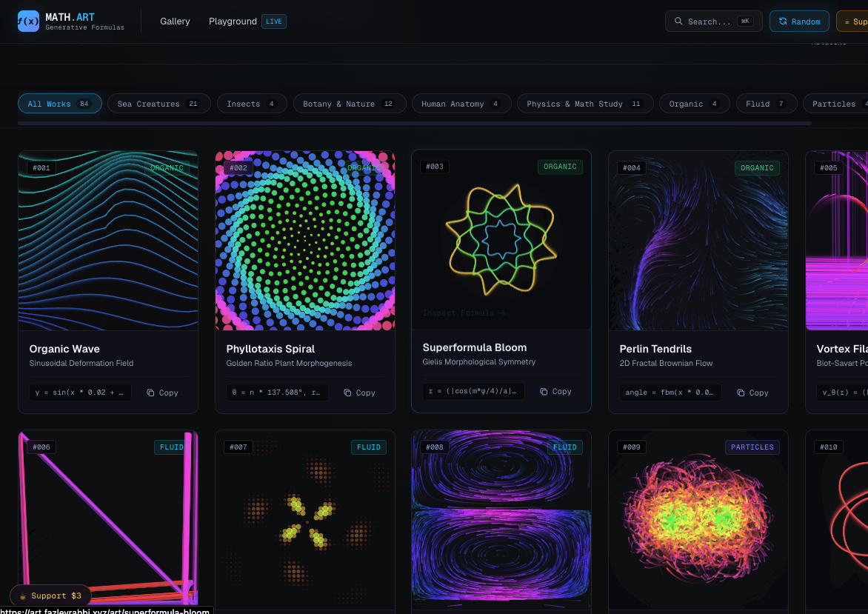The height and width of the screenshot is (614, 868).
Task: Click copy icon on Organic Wave card
Action: pyautogui.click(x=150, y=393)
